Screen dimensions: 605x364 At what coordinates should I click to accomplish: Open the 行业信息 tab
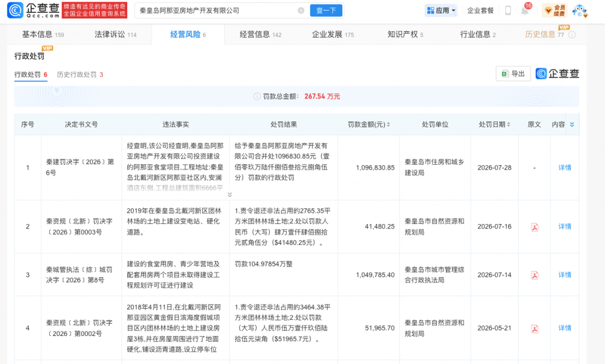point(478,34)
